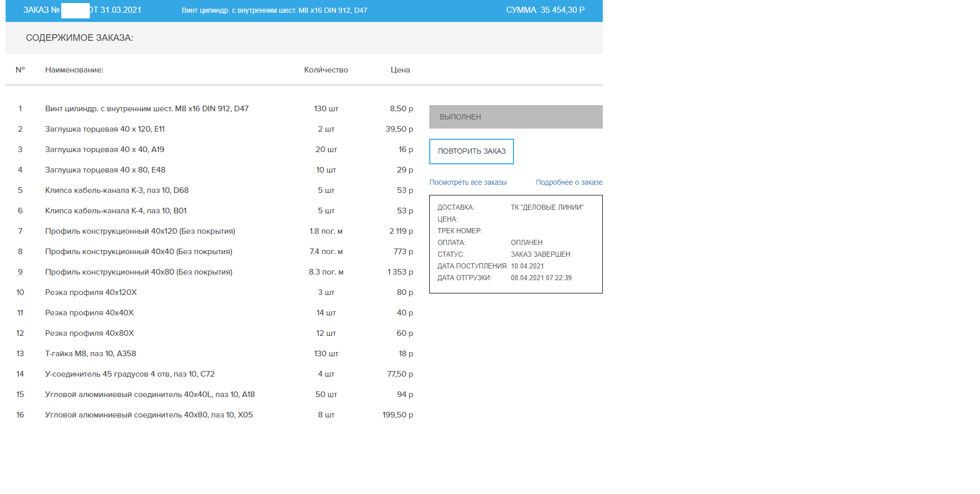Click 'У-соединитель 45 градусов 4 отв' item

[130, 374]
